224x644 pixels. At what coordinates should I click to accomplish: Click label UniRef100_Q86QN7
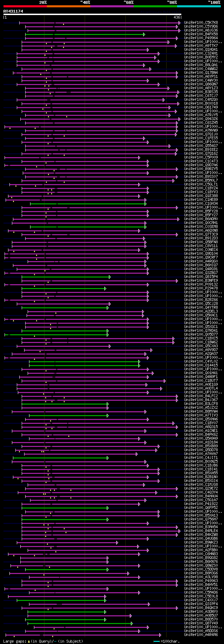click(x=201, y=84)
